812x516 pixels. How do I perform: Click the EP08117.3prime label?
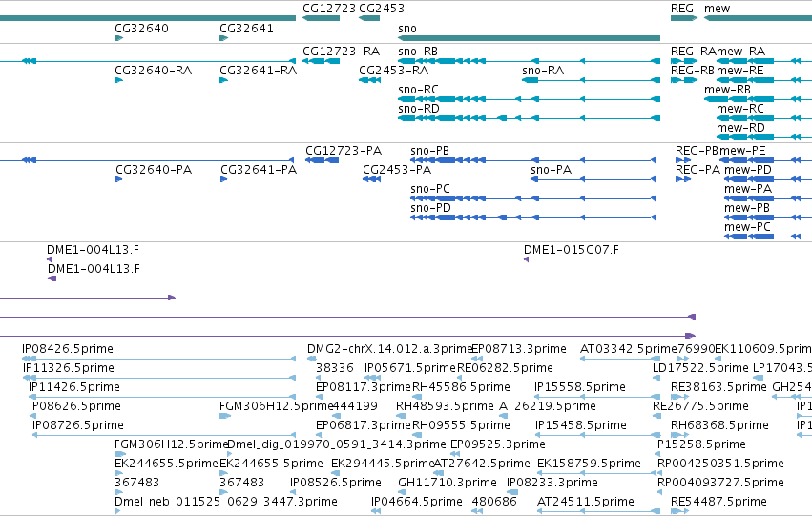(x=363, y=387)
